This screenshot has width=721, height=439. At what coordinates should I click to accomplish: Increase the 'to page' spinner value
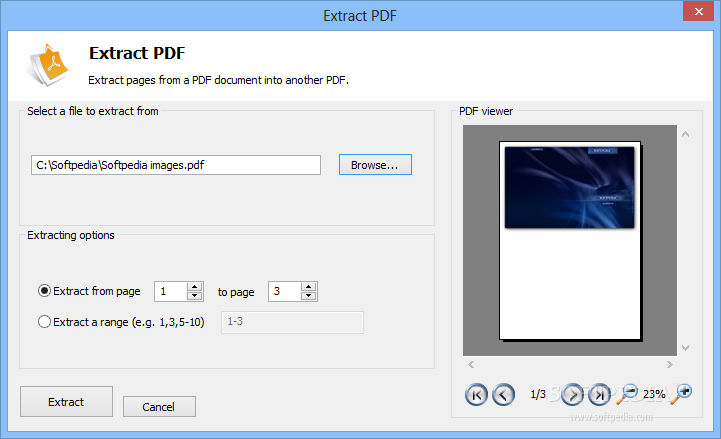pyautogui.click(x=309, y=286)
